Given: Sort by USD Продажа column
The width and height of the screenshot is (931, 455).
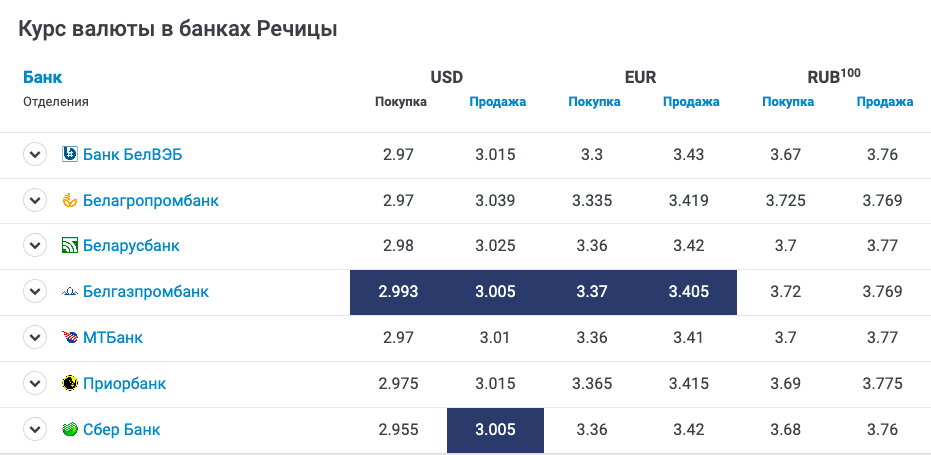Looking at the screenshot, I should pyautogui.click(x=497, y=102).
